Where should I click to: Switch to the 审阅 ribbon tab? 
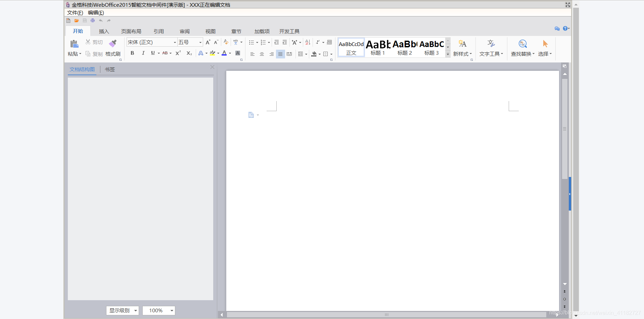click(185, 32)
